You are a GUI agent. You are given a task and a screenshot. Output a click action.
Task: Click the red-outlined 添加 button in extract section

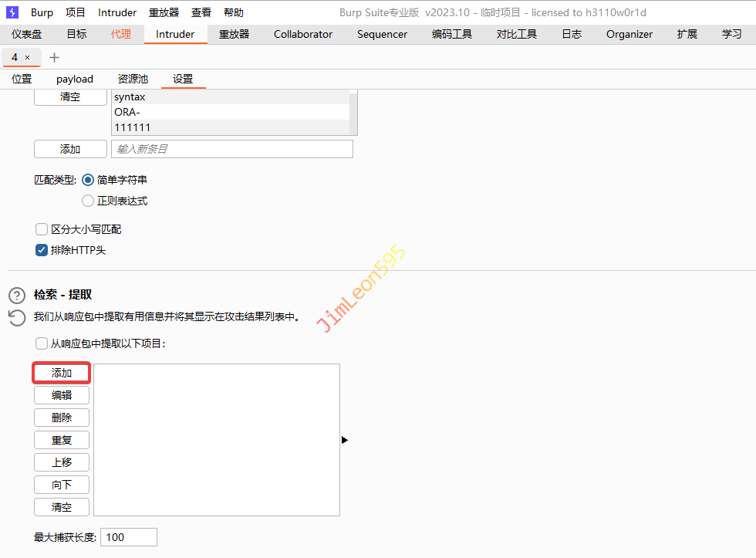pyautogui.click(x=62, y=373)
